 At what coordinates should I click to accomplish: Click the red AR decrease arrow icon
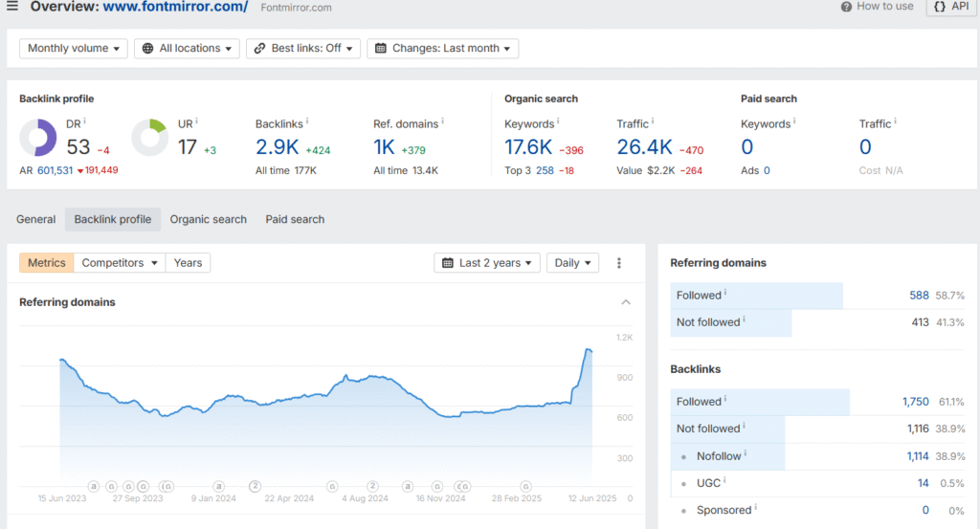tap(80, 171)
